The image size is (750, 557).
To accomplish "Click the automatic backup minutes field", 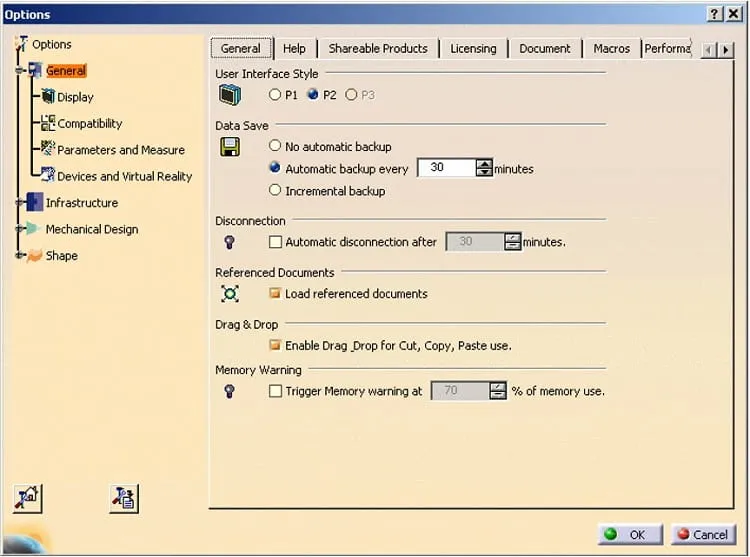I will (447, 167).
